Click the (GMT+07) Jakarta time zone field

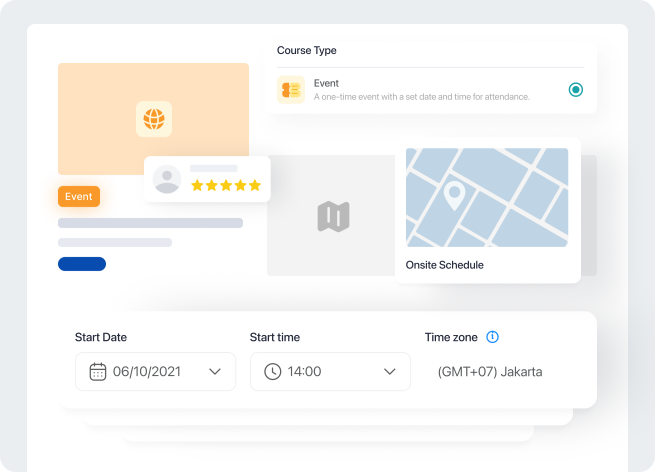coord(490,372)
